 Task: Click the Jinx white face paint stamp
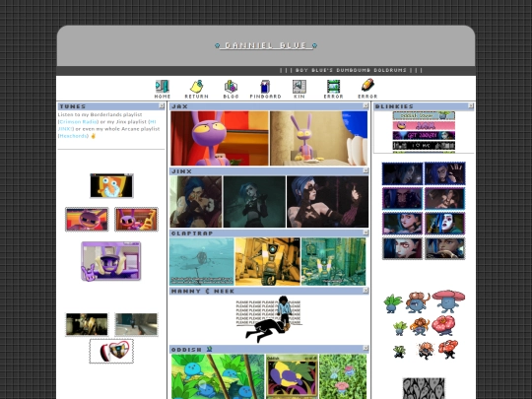point(445,224)
